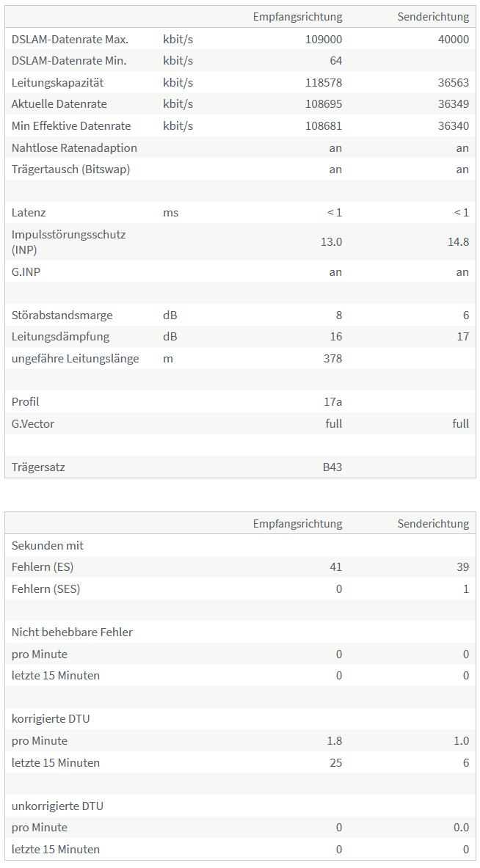480x868 pixels.
Task: Click the Leitungsdämpfung row label
Action: (x=60, y=337)
